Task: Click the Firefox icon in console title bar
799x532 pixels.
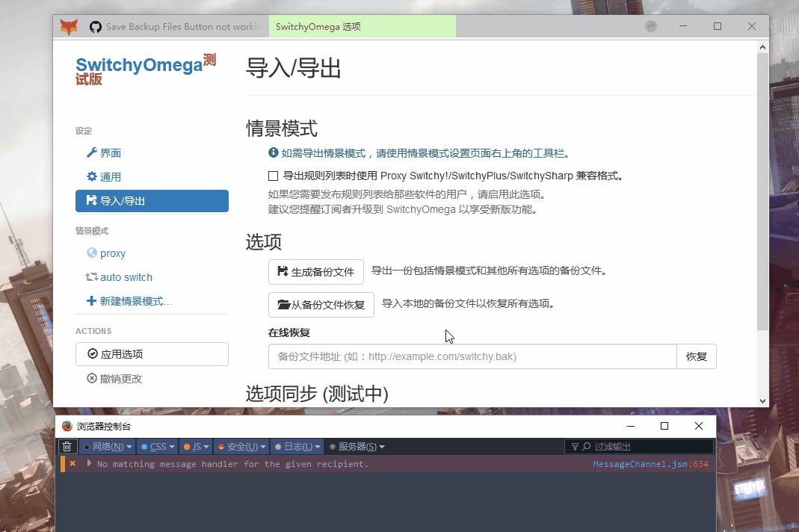Action: (67, 426)
